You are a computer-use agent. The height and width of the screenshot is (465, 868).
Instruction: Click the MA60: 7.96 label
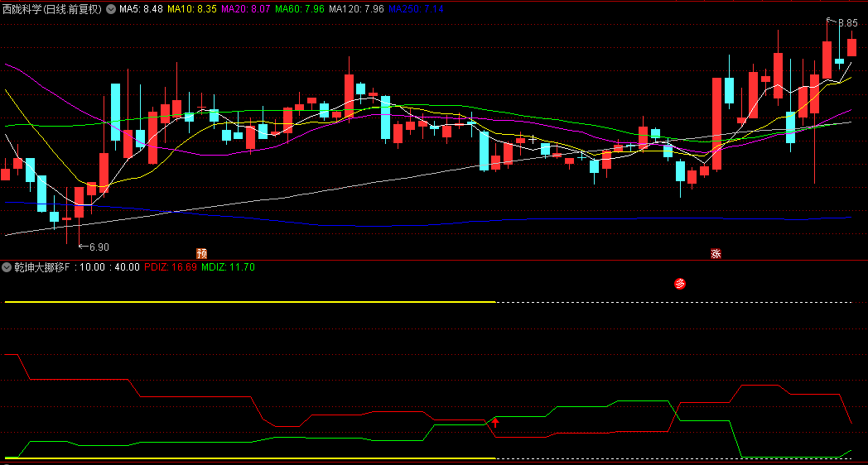coord(300,9)
